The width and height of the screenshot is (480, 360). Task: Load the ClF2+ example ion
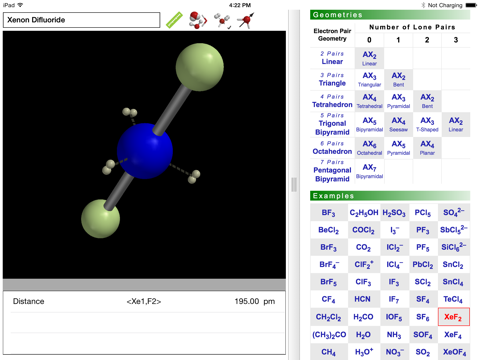click(364, 265)
